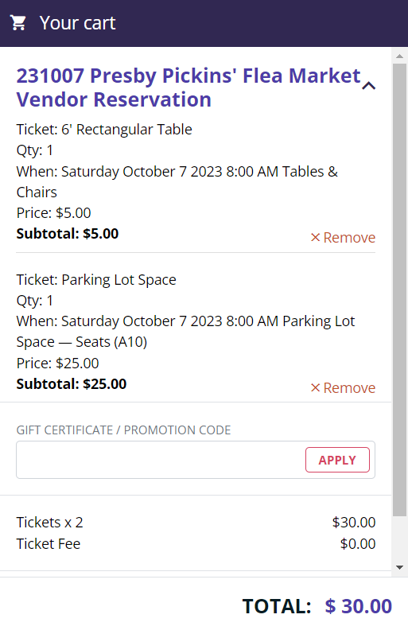
Task: Click the Ticket: 6' Rectangular Table text
Action: coord(104,129)
